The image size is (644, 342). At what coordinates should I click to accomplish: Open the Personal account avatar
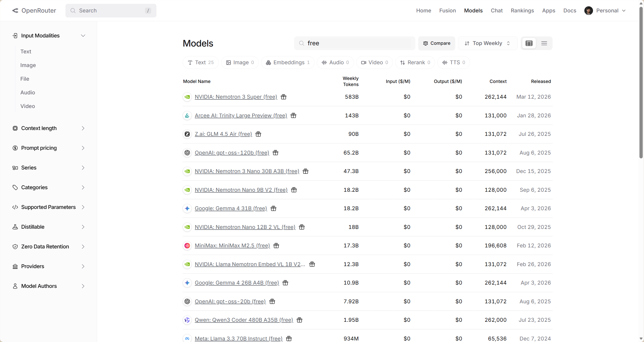click(588, 10)
